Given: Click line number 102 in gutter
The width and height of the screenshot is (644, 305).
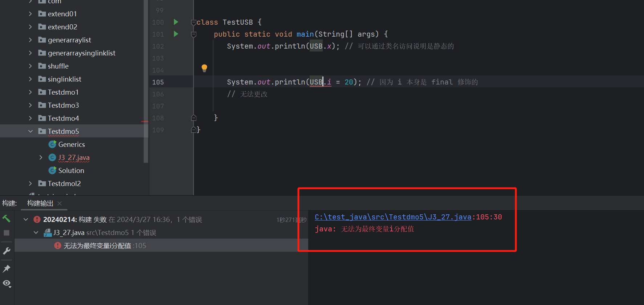Looking at the screenshot, I should [x=158, y=46].
